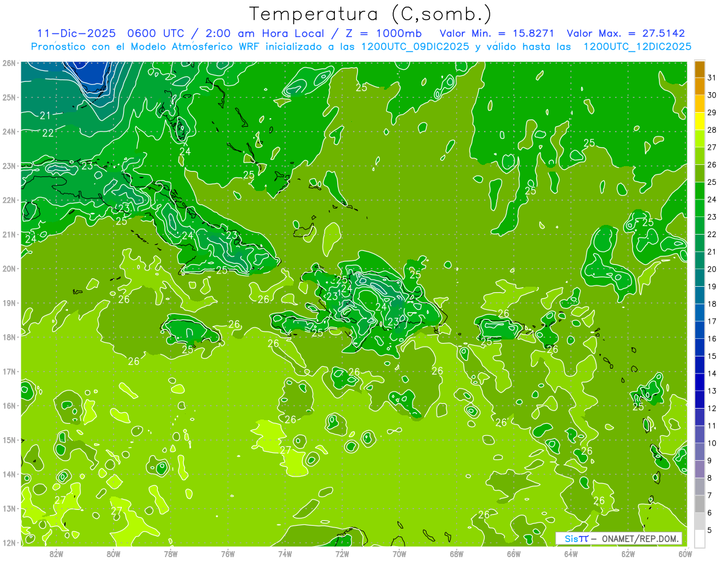Click latitude axis label "16N"
Screen dimensions: 728x562
9,406
